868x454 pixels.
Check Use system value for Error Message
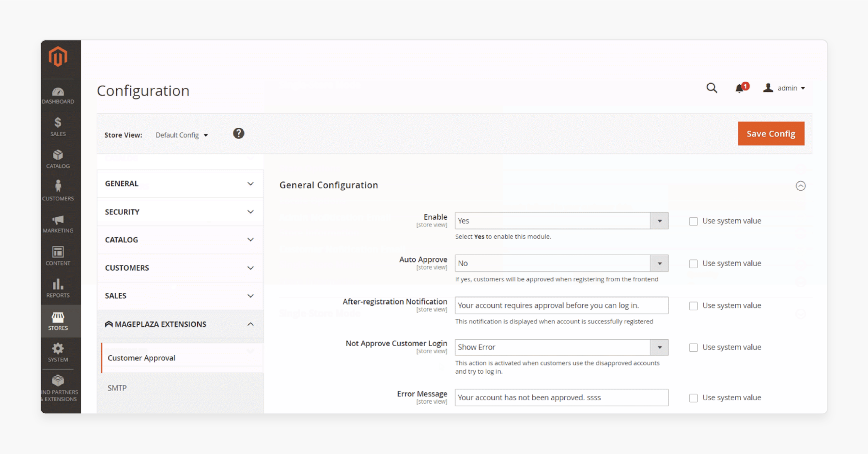point(694,398)
